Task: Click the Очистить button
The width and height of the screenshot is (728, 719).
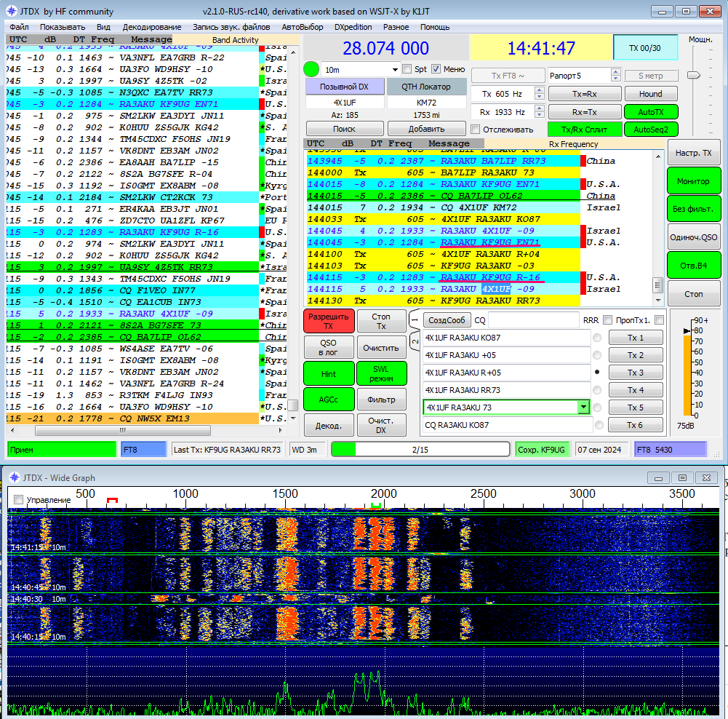Action: 380,347
